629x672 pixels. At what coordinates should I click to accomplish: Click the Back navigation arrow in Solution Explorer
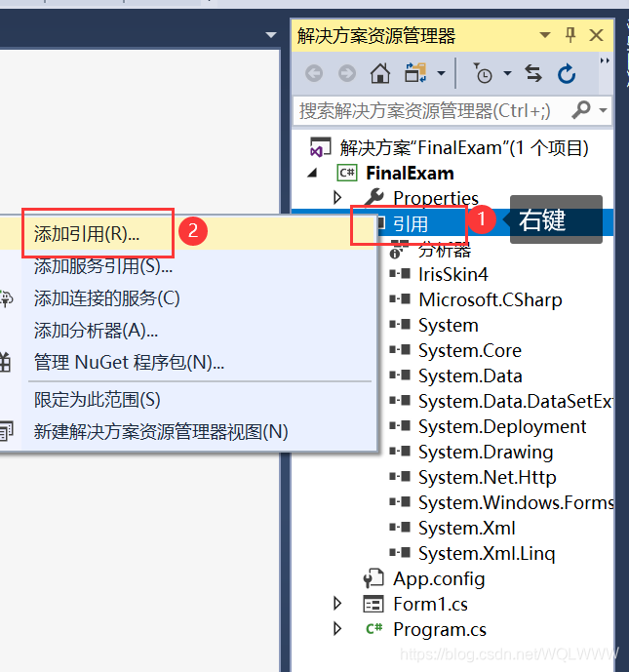pyautogui.click(x=314, y=73)
